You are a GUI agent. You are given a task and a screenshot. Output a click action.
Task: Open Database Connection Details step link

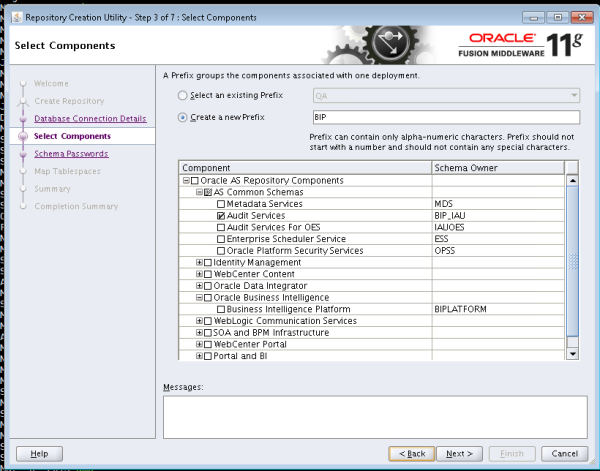tap(90, 119)
